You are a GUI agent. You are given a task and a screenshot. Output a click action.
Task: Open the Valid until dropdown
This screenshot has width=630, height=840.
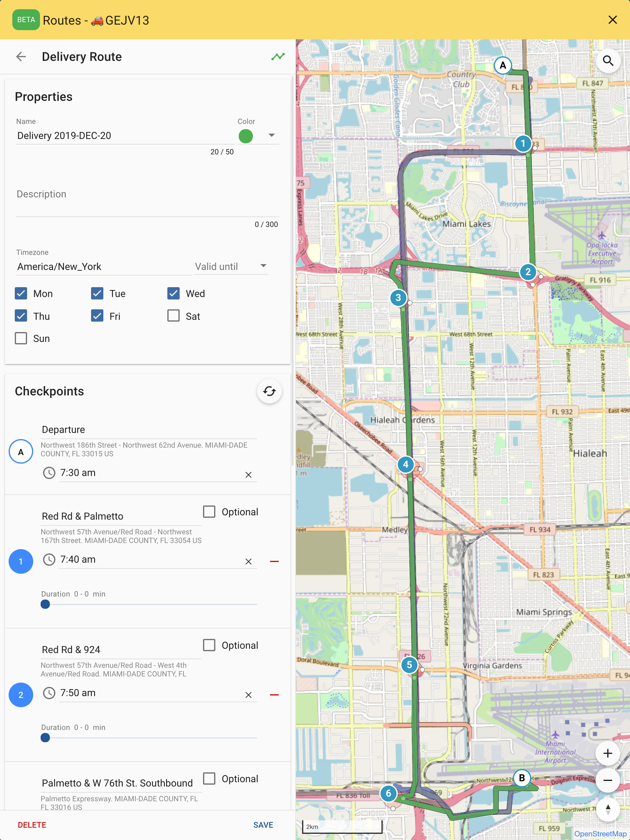[x=231, y=267]
